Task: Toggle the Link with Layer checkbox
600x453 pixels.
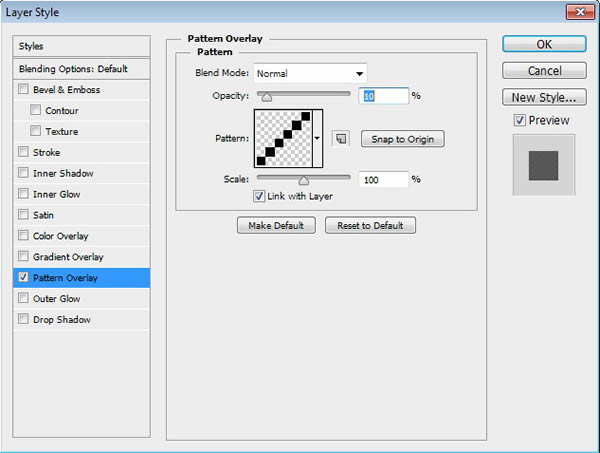Action: pos(259,196)
